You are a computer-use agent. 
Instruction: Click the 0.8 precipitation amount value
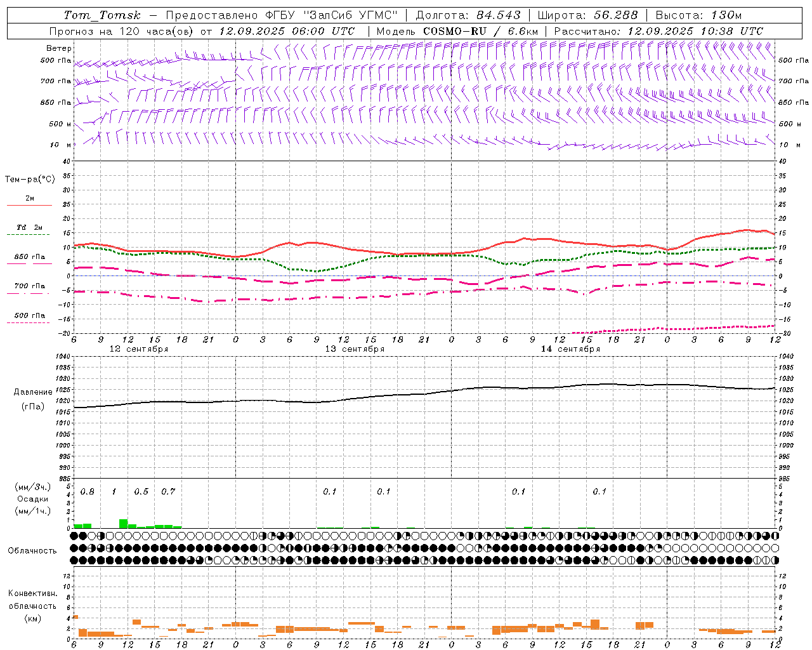coord(88,492)
